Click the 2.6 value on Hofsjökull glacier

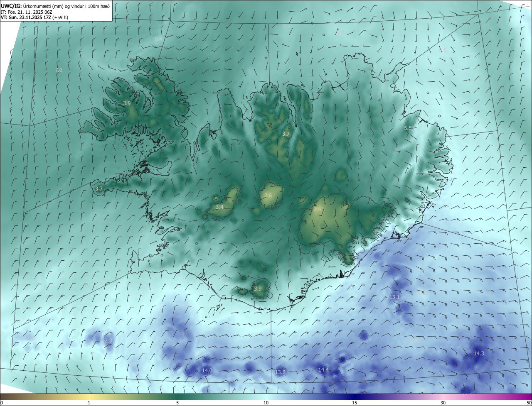[268, 195]
